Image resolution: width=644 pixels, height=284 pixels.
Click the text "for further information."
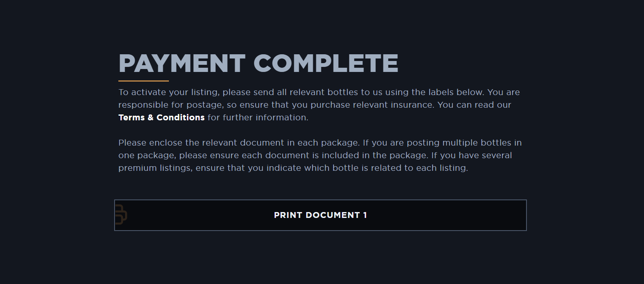click(258, 117)
